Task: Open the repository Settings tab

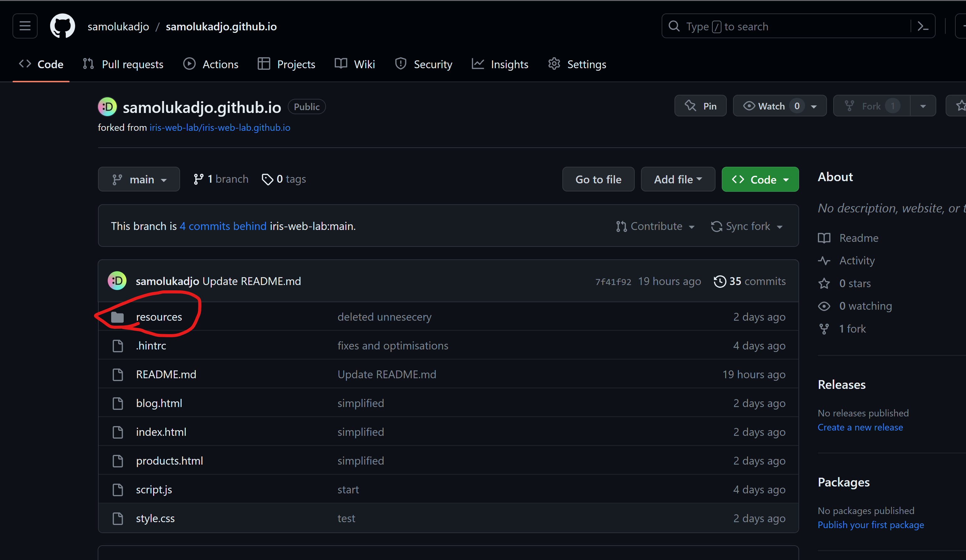Action: tap(577, 64)
